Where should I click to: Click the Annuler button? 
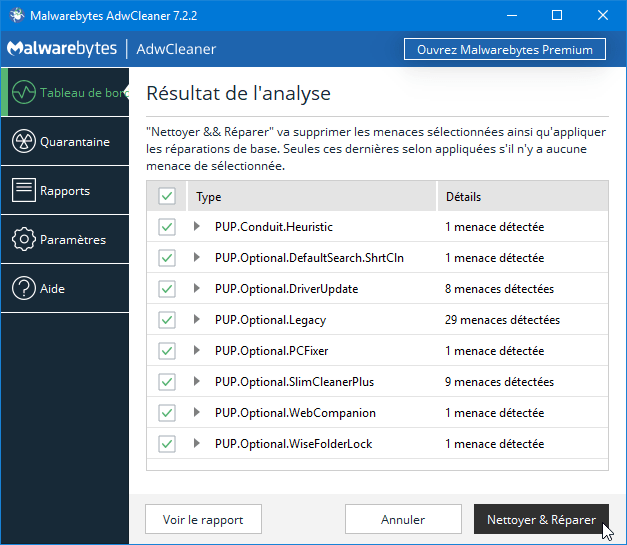point(403,519)
